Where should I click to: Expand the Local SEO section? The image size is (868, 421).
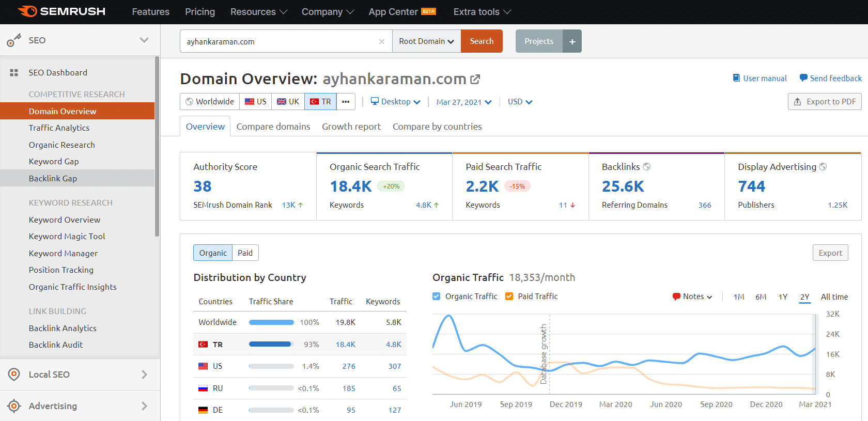[x=144, y=375]
